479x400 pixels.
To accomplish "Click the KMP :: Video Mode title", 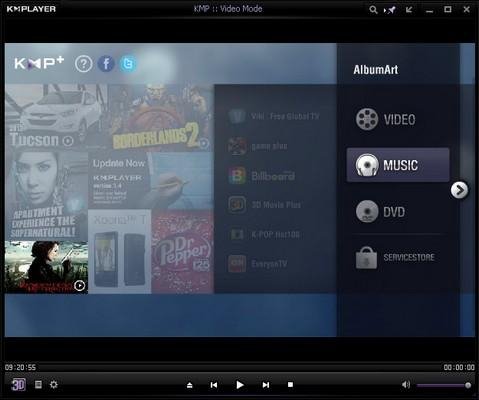I will coord(228,9).
